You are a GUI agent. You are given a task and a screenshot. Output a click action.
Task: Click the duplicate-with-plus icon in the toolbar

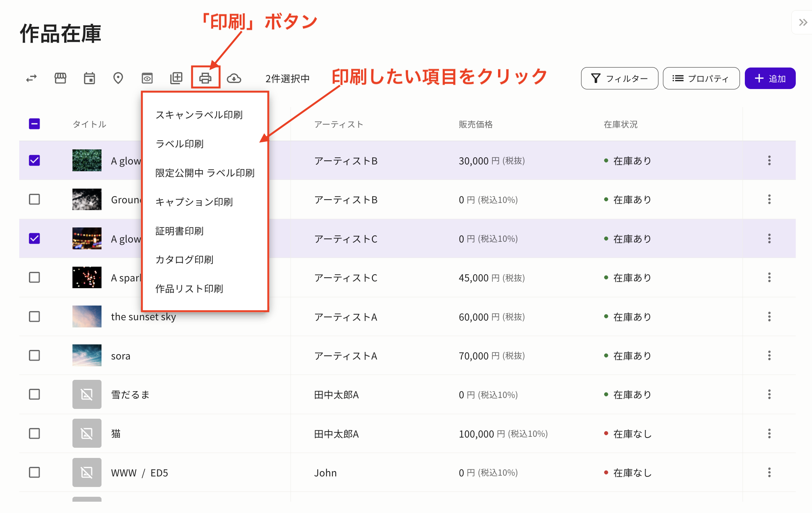point(176,78)
